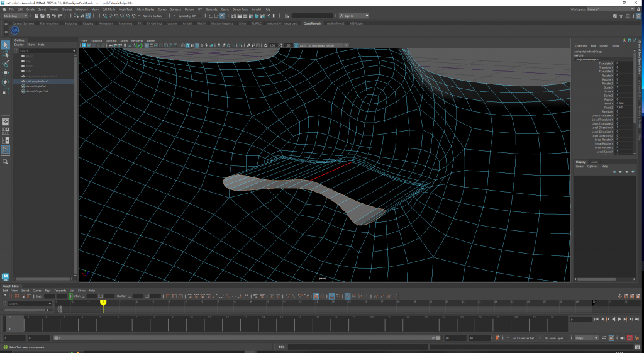Open the Sign In dropdown
Image resolution: width=644 pixels, height=353 pixels.
point(353,16)
